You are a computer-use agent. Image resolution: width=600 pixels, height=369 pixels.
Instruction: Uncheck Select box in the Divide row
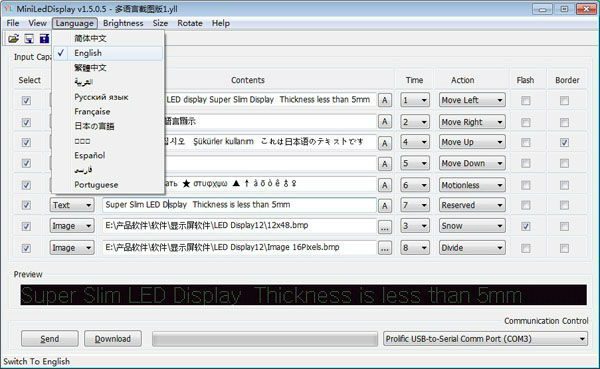tap(26, 248)
